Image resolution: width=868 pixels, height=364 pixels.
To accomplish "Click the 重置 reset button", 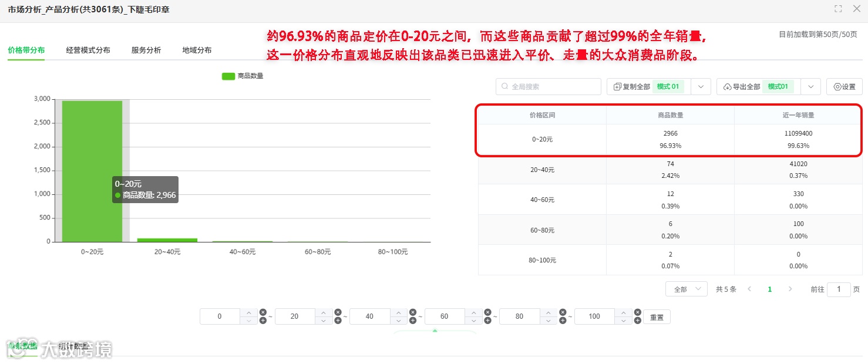I will [x=657, y=317].
